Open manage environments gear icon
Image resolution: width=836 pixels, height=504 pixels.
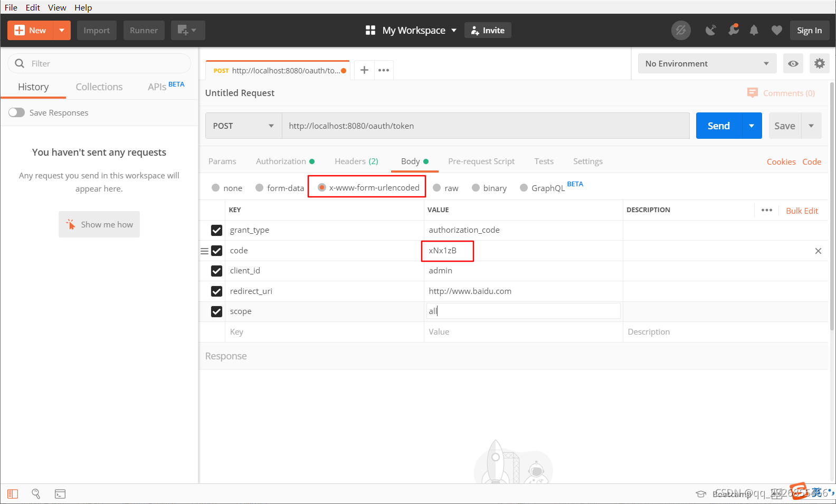click(x=819, y=63)
